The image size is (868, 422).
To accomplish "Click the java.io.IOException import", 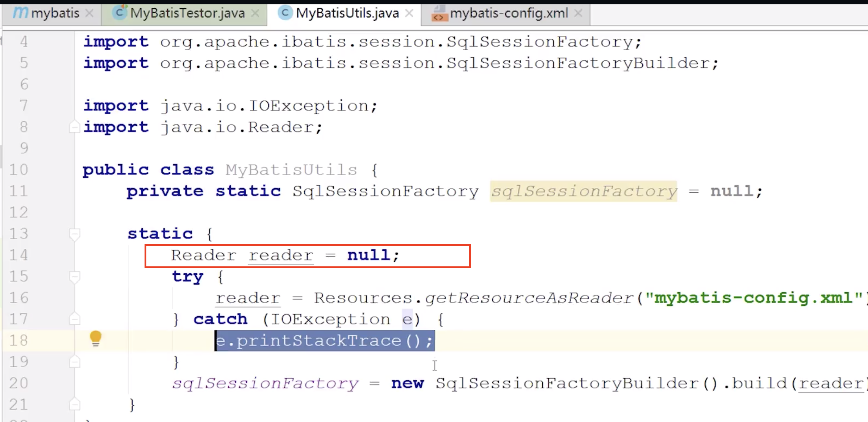I will click(269, 106).
